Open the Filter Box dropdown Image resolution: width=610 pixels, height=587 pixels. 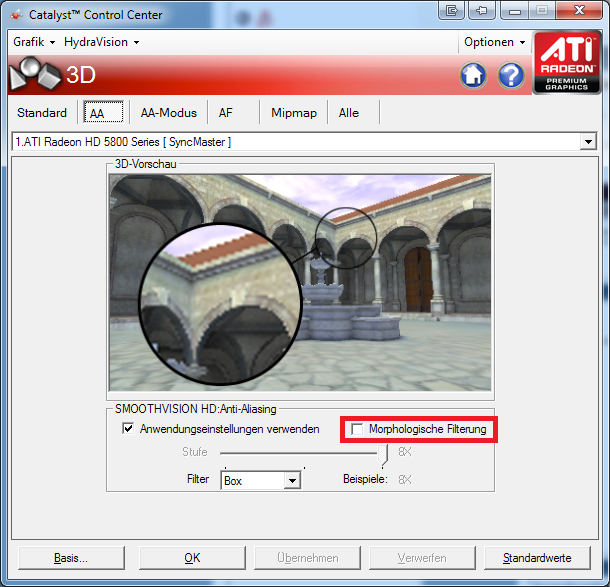[x=292, y=481]
